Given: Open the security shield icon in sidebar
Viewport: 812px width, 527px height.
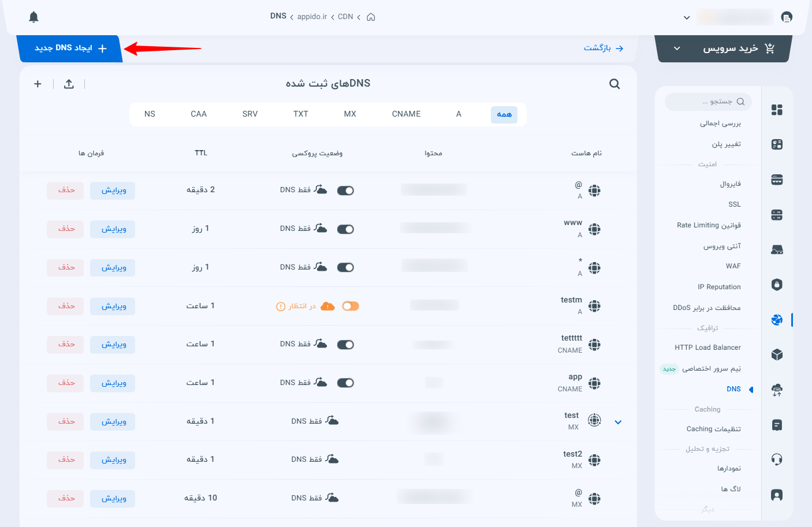Looking at the screenshot, I should tap(777, 285).
